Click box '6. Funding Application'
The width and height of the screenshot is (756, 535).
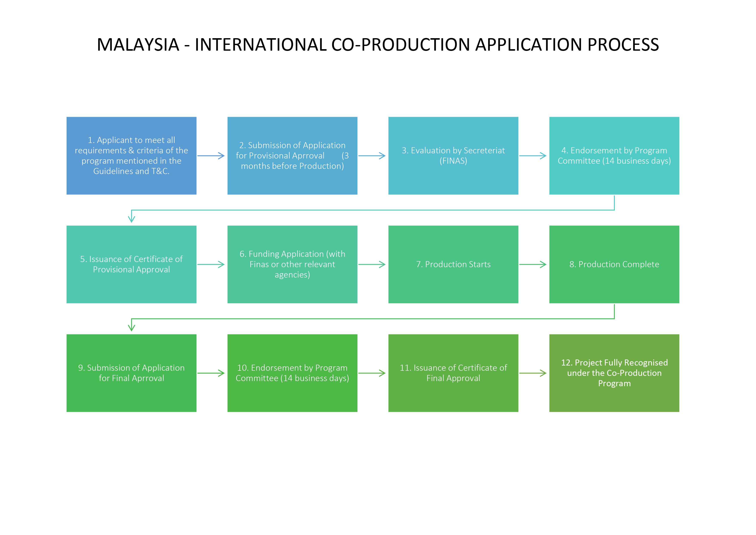292,264
